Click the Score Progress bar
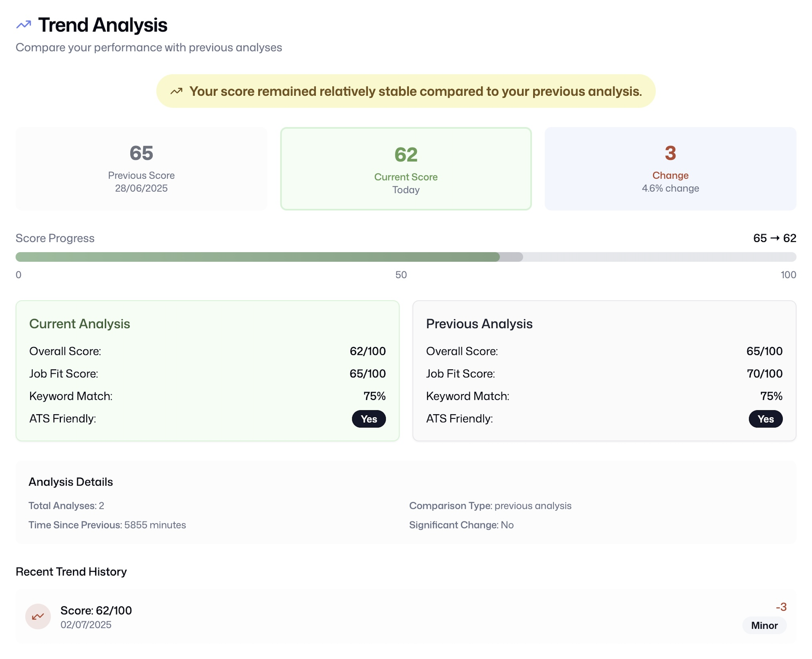Image resolution: width=812 pixels, height=659 pixels. 406,257
